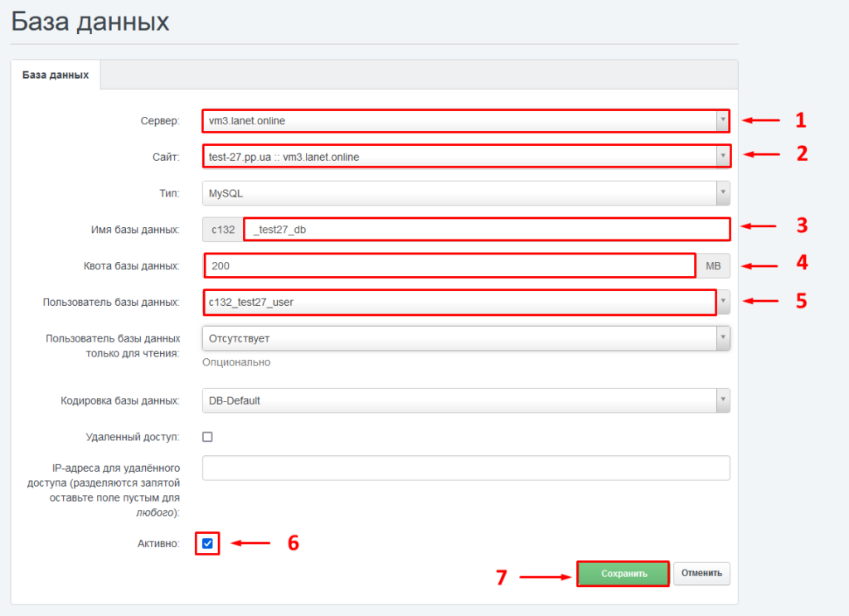Expand the Сайт dropdown with test-27.pp.ua
849x616 pixels.
click(464, 157)
